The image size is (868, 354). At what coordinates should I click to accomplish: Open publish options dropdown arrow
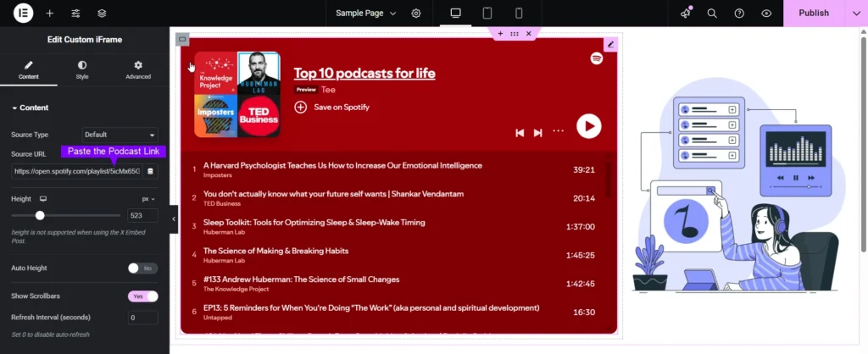click(x=856, y=14)
